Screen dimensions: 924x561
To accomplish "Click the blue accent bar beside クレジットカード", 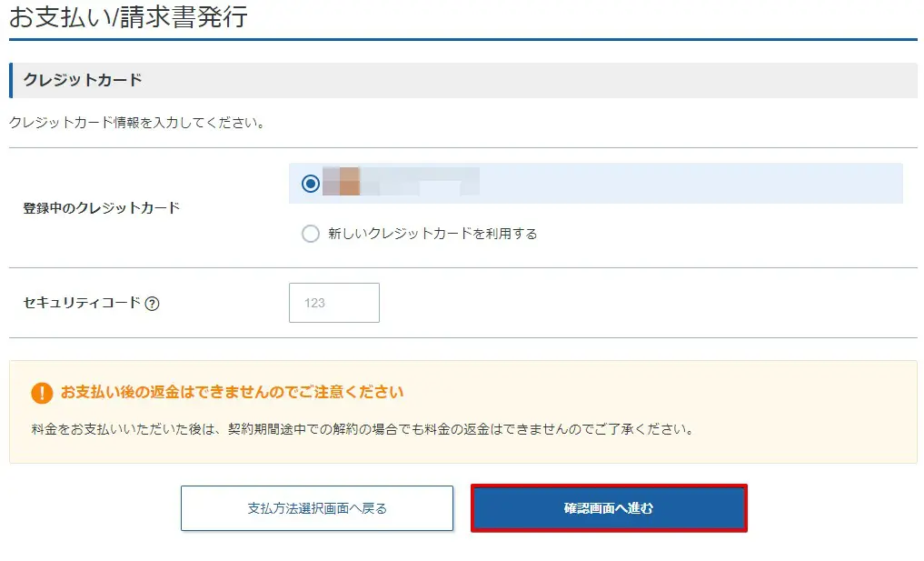I will (11, 80).
